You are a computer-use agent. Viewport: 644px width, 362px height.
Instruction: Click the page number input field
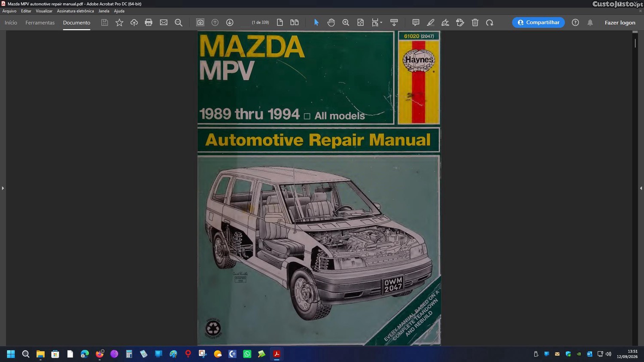pyautogui.click(x=245, y=22)
